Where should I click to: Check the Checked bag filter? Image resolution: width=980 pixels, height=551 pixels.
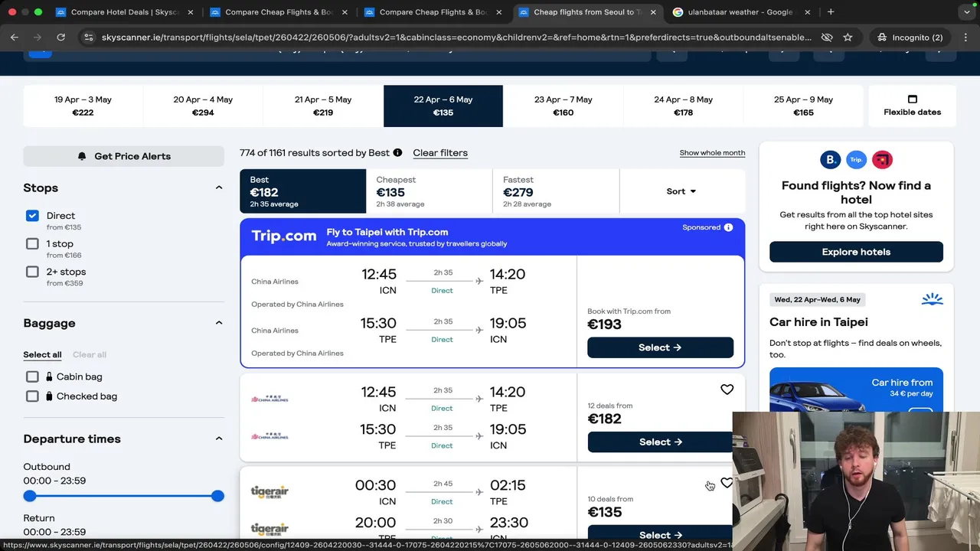click(32, 396)
